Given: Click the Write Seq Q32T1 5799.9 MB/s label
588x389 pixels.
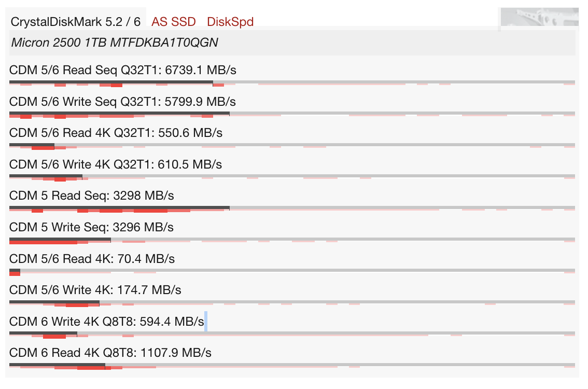Looking at the screenshot, I should (122, 102).
